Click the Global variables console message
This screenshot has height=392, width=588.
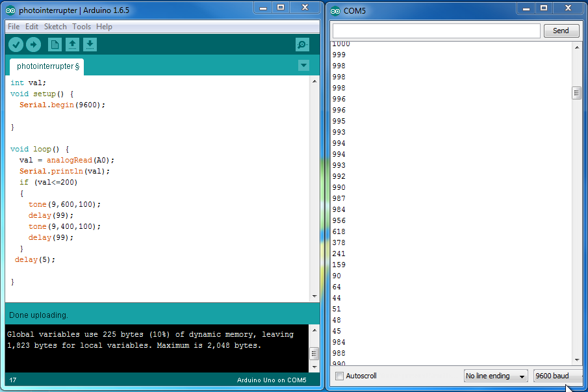click(x=150, y=340)
